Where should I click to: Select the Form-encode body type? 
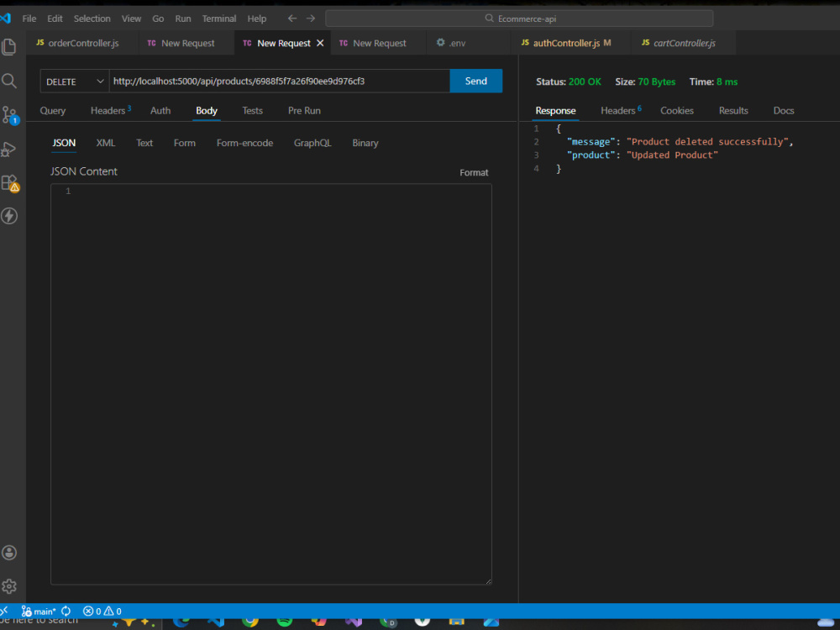(244, 143)
